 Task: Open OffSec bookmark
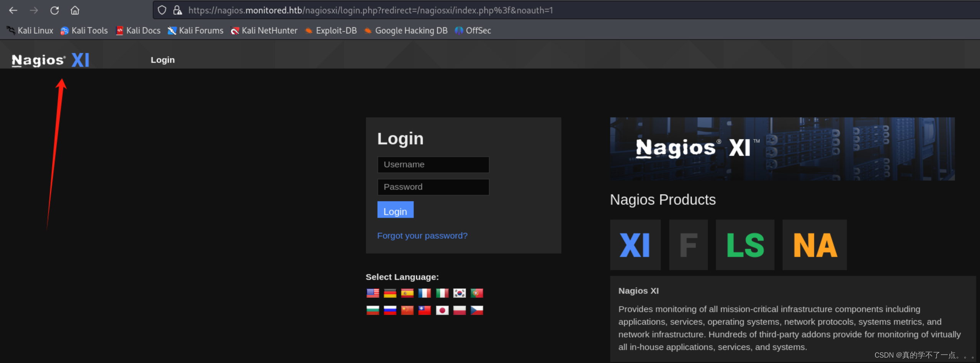[473, 31]
